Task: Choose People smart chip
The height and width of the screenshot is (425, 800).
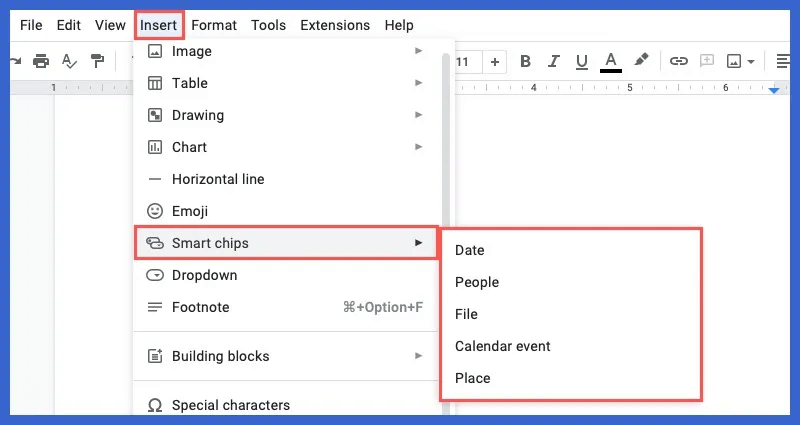Action: 571,282
